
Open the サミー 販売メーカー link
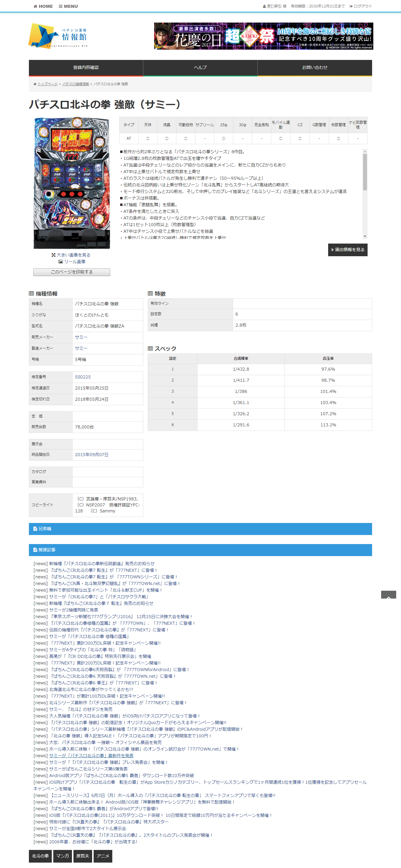(x=81, y=337)
